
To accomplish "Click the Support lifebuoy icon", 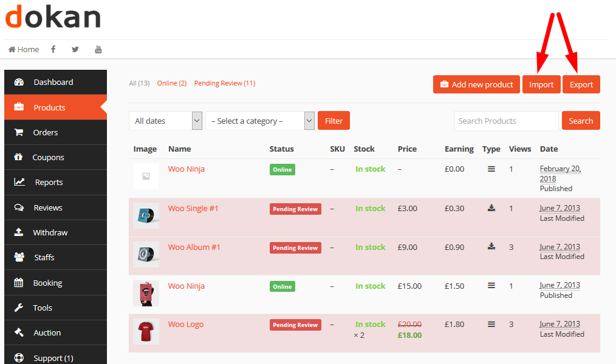I will point(19,358).
